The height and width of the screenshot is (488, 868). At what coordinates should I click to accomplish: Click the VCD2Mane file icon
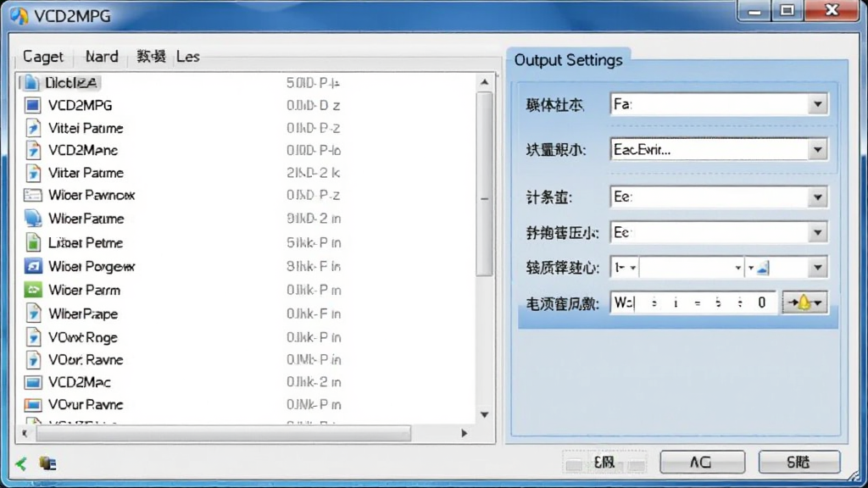(33, 150)
